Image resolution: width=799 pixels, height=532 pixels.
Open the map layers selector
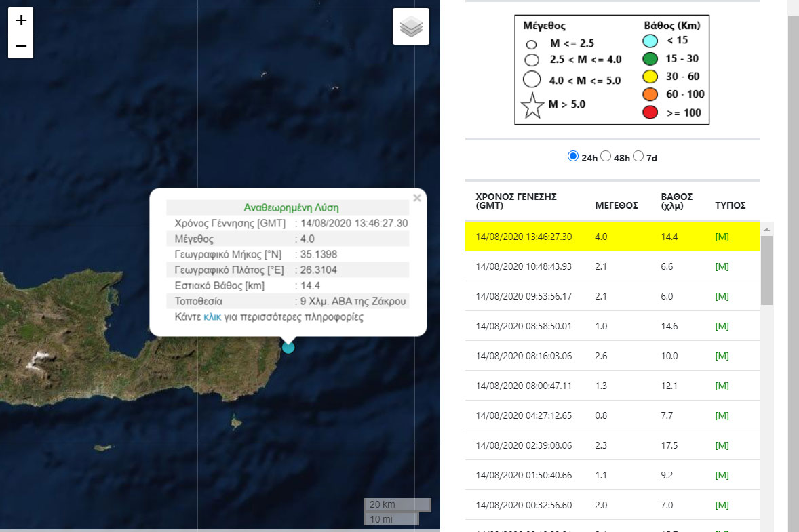(x=411, y=27)
